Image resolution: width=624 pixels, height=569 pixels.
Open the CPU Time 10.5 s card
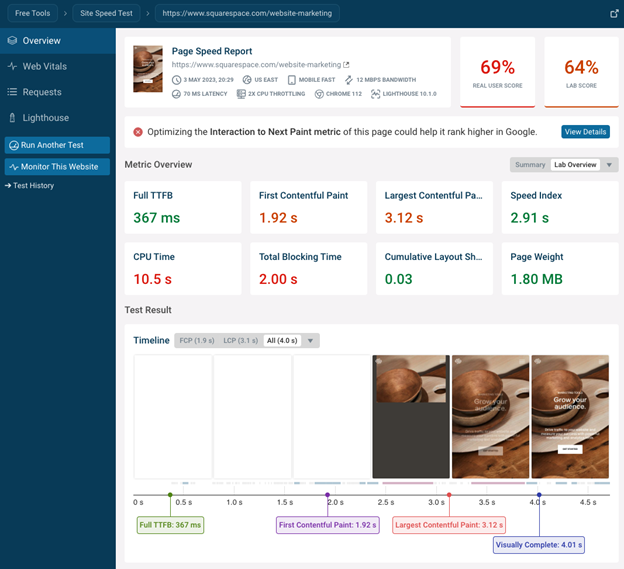183,269
